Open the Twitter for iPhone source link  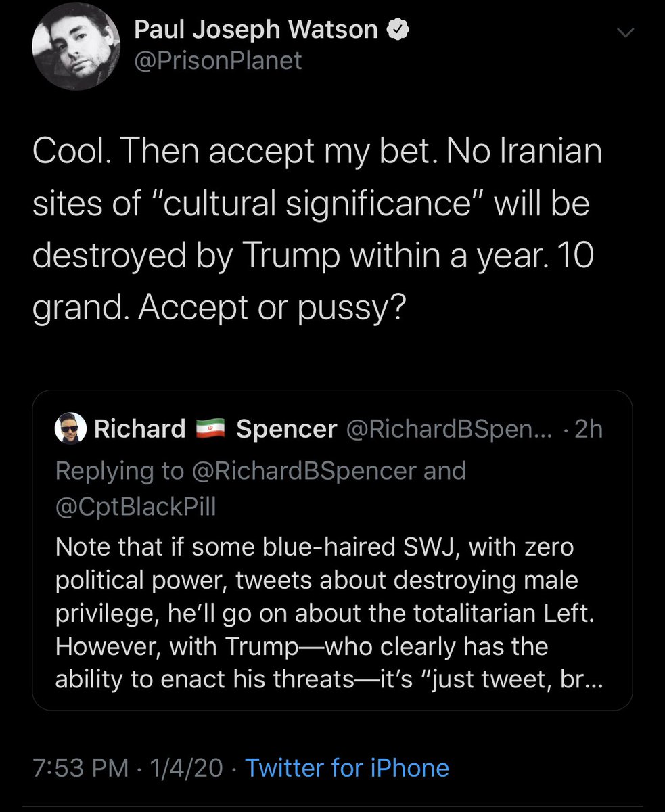click(346, 767)
